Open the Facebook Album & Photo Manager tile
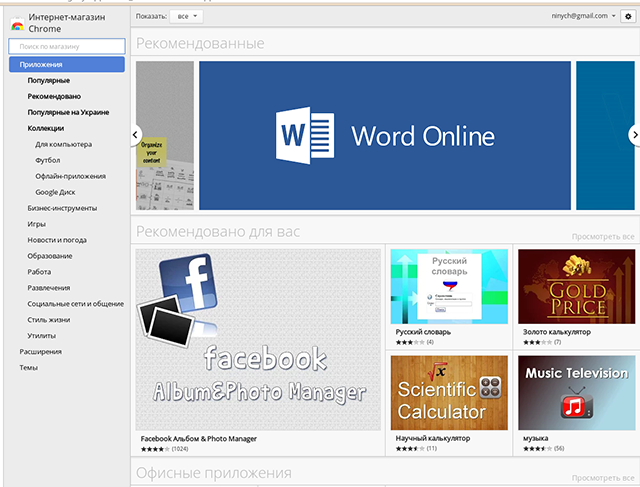Screen dimensions: 640x487 pos(258,340)
